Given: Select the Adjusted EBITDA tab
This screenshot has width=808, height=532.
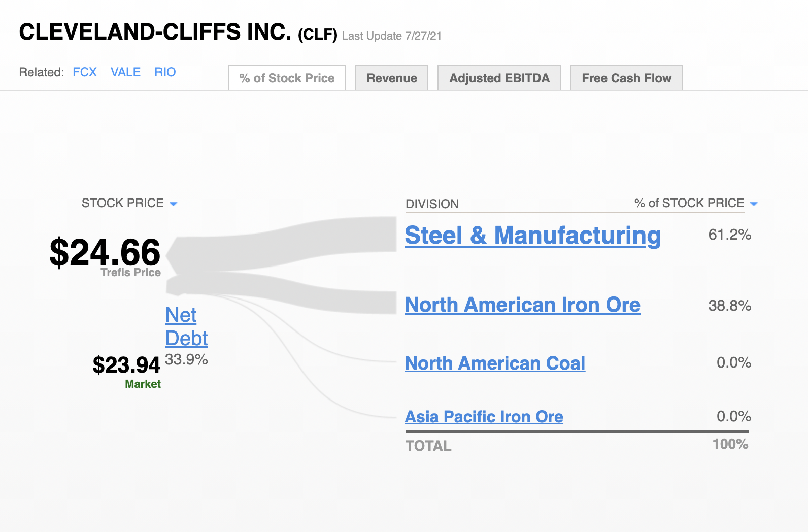Looking at the screenshot, I should coord(499,78).
